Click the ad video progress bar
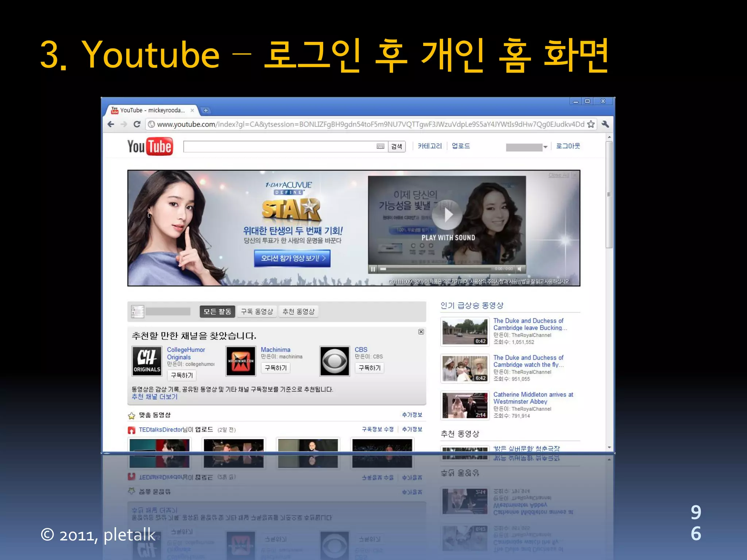This screenshot has width=747, height=560. click(x=436, y=269)
